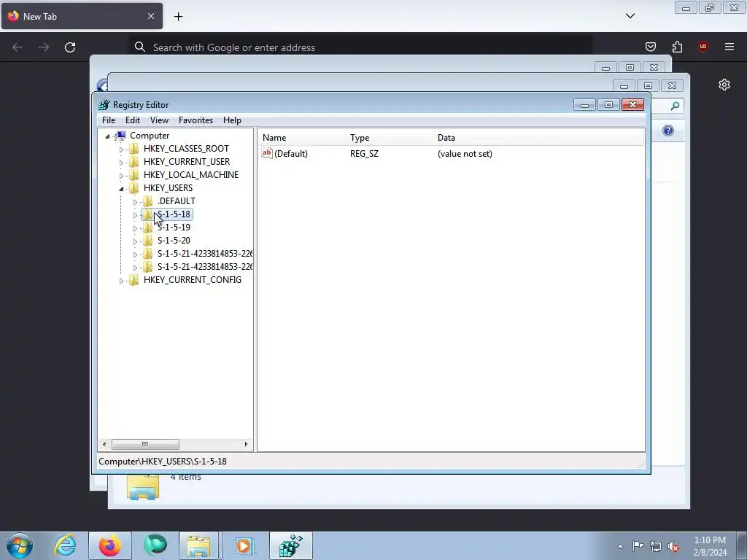Image resolution: width=747 pixels, height=560 pixels.
Task: Select the S-1-5-20 folder icon
Action: point(148,241)
